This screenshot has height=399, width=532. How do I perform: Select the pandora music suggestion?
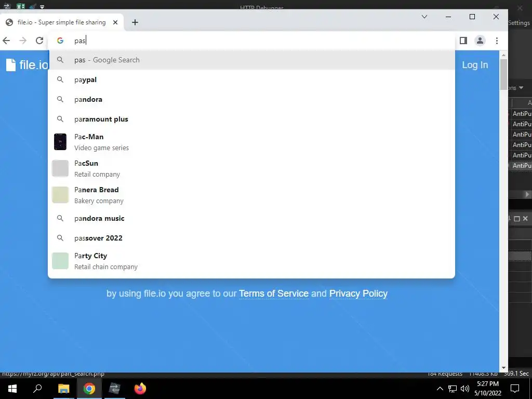pyautogui.click(x=251, y=219)
